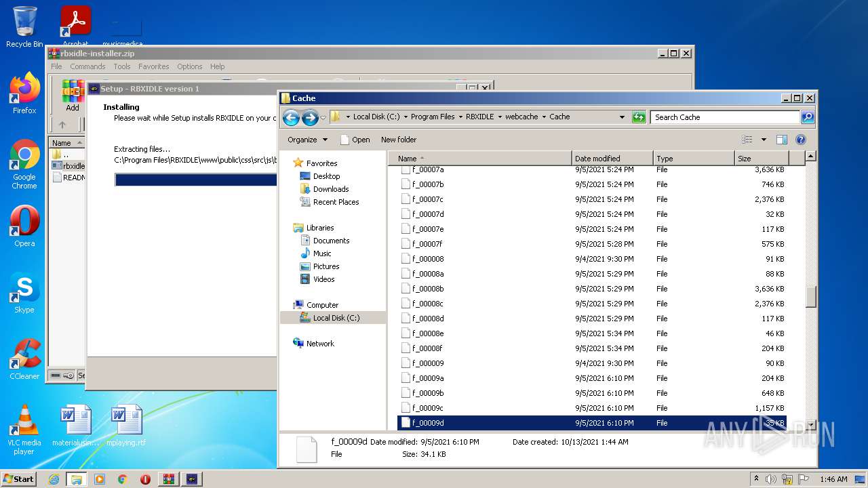The image size is (868, 488).
Task: Open the WinRAR Favorites menu
Action: coord(154,66)
